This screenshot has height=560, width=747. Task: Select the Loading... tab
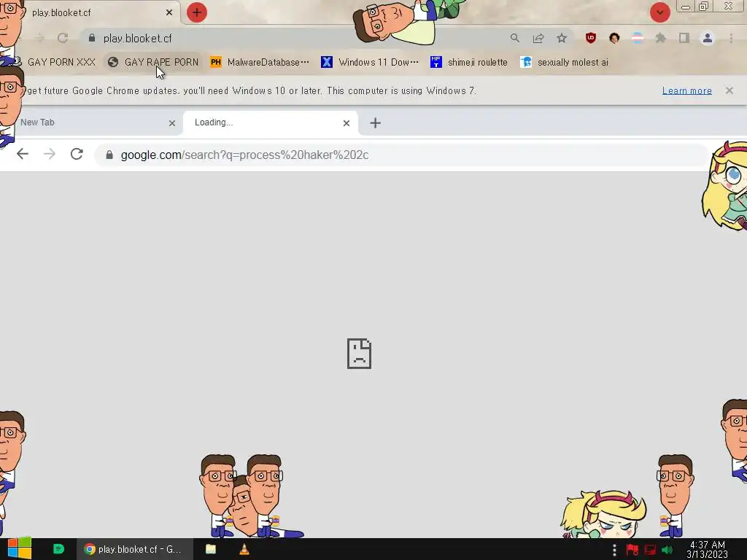[270, 122]
